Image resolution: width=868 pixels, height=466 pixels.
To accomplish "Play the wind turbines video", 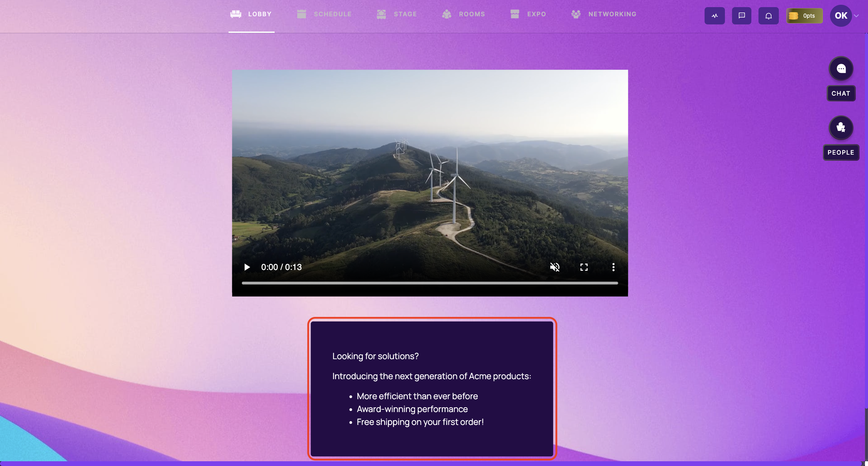I will point(246,267).
